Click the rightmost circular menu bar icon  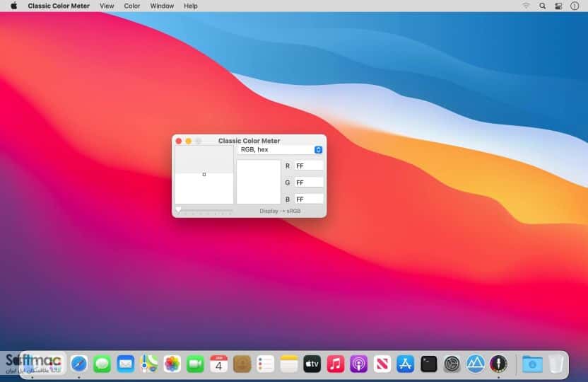click(575, 6)
